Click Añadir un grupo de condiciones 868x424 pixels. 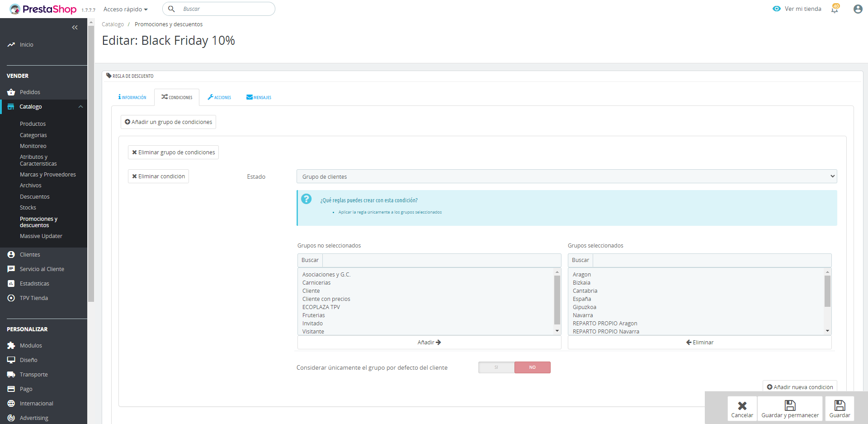pos(168,122)
